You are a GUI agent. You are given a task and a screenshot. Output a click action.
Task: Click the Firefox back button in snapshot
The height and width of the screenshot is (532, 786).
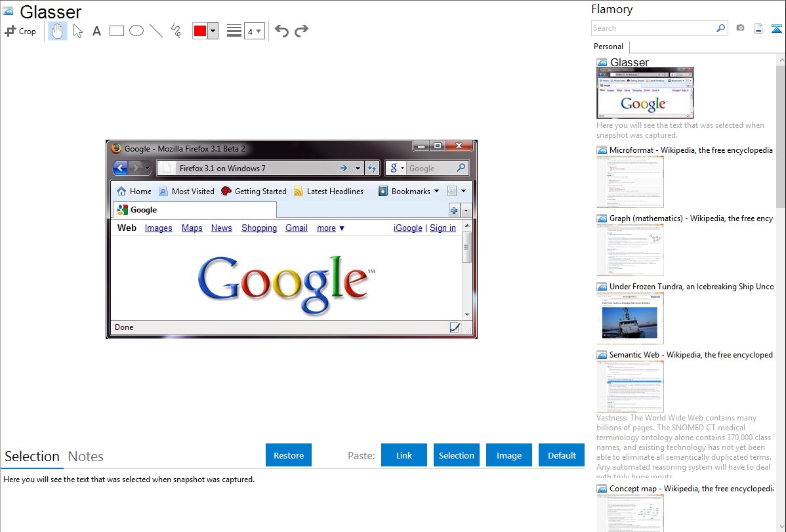(x=120, y=168)
